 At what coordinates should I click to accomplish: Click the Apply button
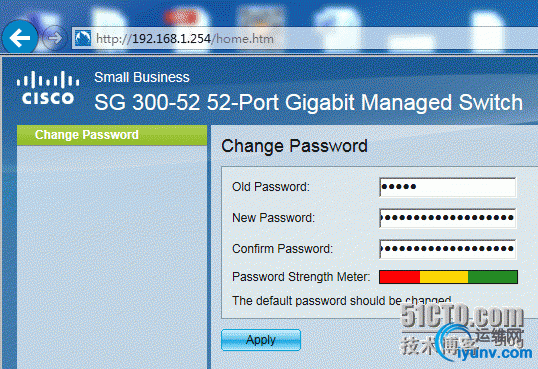261,340
